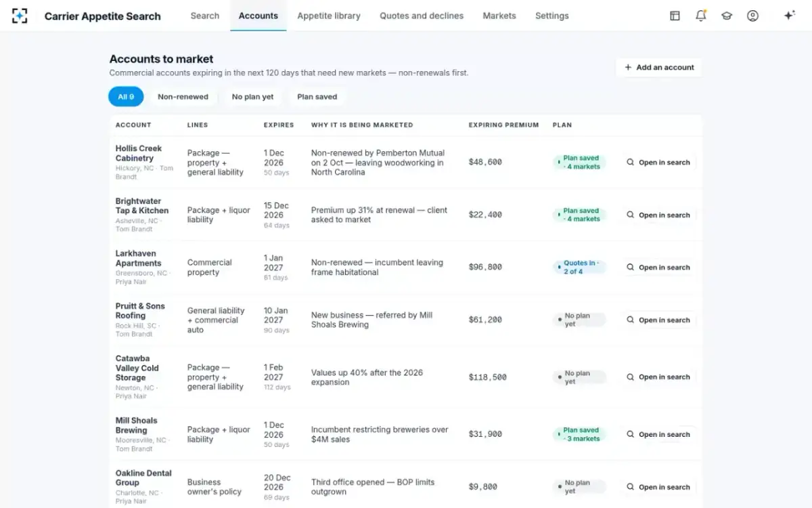The height and width of the screenshot is (508, 812).
Task: Open the Markets tab
Action: pyautogui.click(x=499, y=16)
